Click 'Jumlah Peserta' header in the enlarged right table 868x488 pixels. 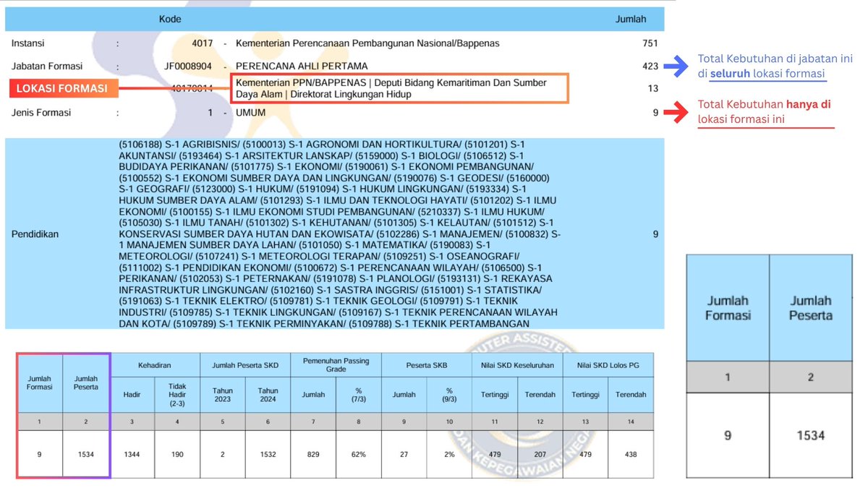point(811,307)
